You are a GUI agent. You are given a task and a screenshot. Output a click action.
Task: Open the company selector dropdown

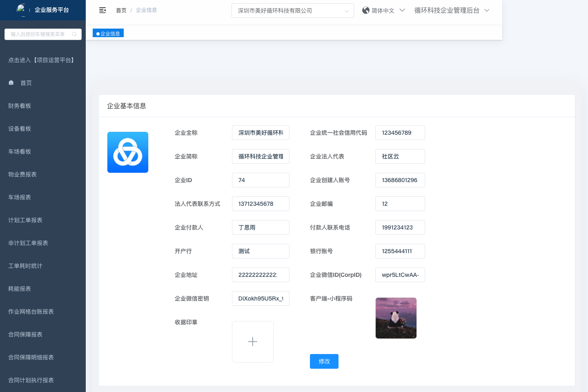coord(292,11)
